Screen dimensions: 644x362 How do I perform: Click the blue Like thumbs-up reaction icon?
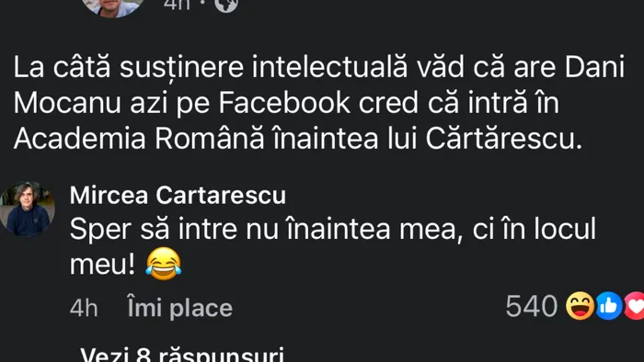[x=609, y=306]
